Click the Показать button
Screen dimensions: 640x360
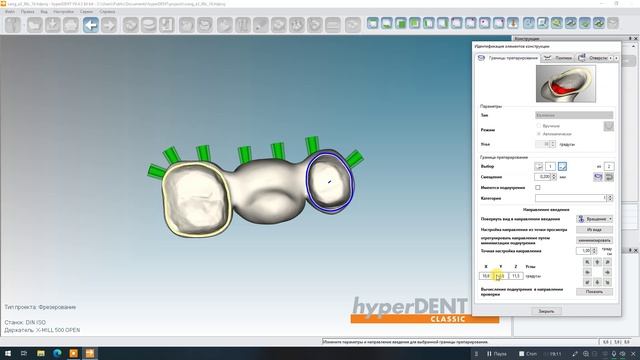click(594, 291)
